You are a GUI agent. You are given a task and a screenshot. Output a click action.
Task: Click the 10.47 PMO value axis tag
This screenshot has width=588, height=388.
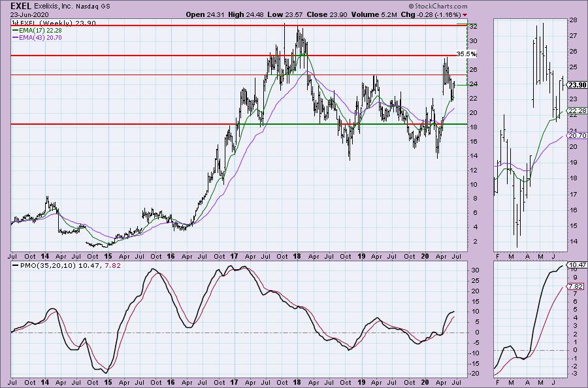click(577, 265)
